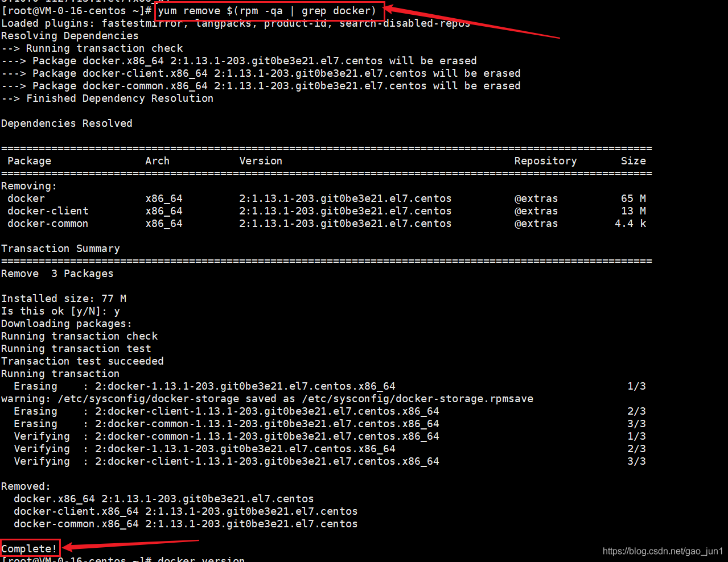This screenshot has height=562, width=728.
Task: Click the 'Loaded plugins: fastestmirror' line
Action: click(236, 23)
